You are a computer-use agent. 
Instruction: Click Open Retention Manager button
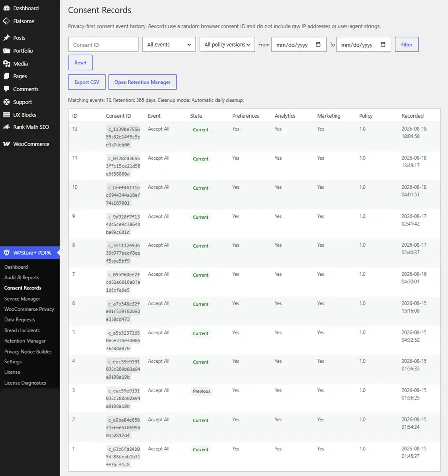tap(142, 82)
